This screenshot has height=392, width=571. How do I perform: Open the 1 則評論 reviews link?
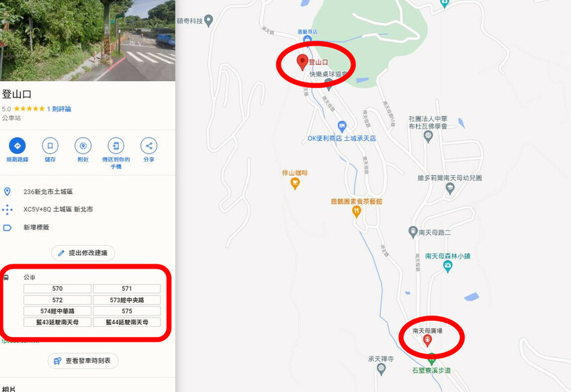point(59,109)
